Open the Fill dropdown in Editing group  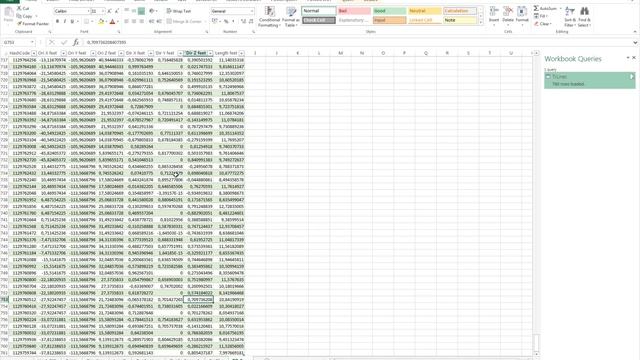point(542,16)
